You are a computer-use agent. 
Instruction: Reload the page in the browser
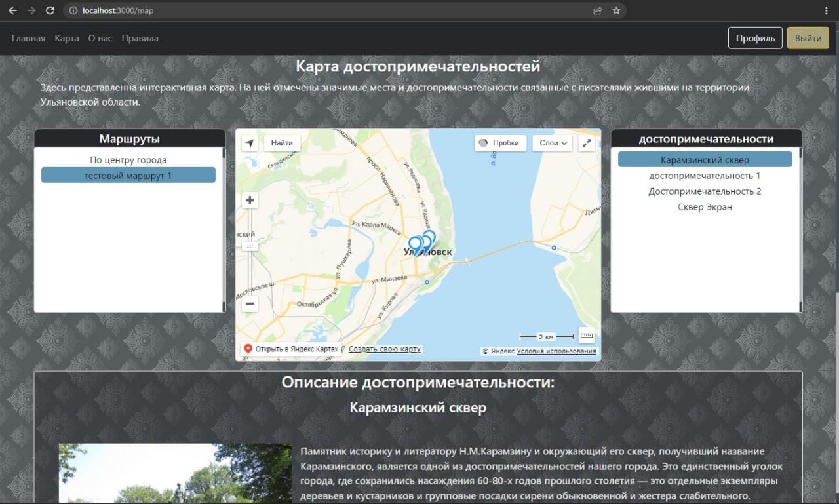[50, 10]
